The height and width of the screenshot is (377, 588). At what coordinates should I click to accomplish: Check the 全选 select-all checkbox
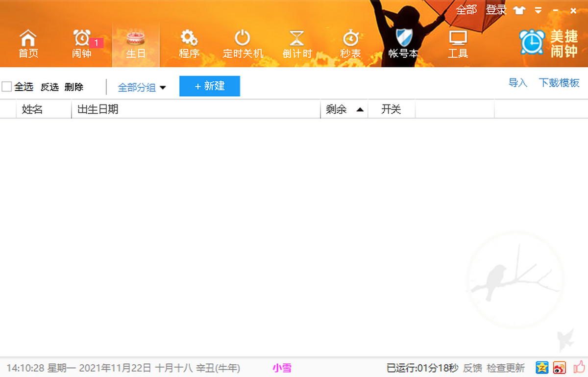click(7, 87)
